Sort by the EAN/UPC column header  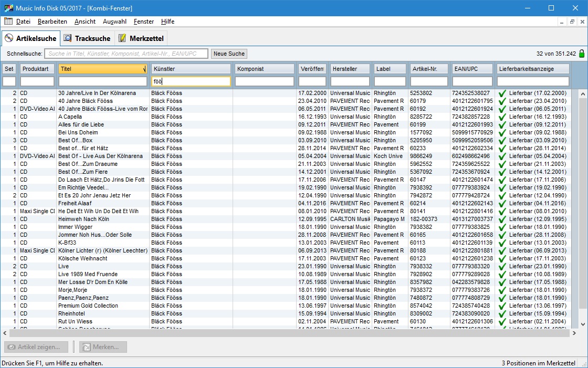pos(472,69)
